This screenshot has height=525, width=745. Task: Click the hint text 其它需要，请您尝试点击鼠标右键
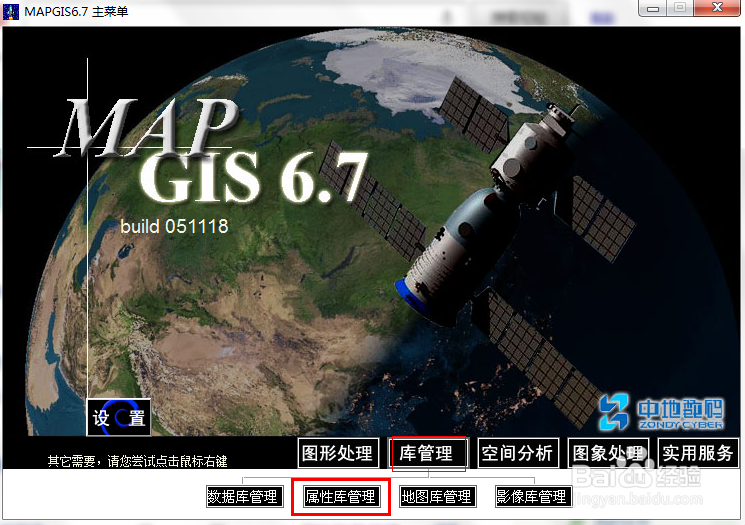137,461
